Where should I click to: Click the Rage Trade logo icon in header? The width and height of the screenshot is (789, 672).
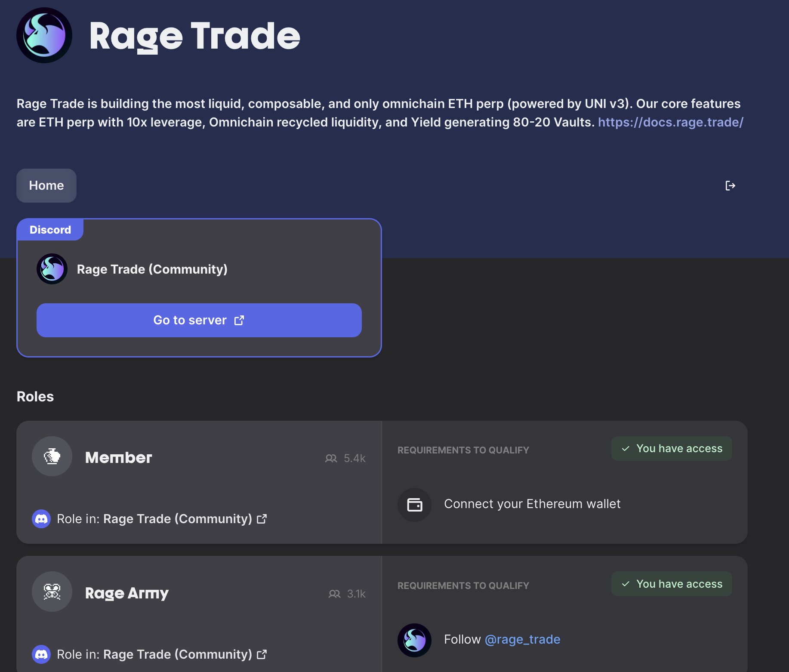click(x=44, y=35)
